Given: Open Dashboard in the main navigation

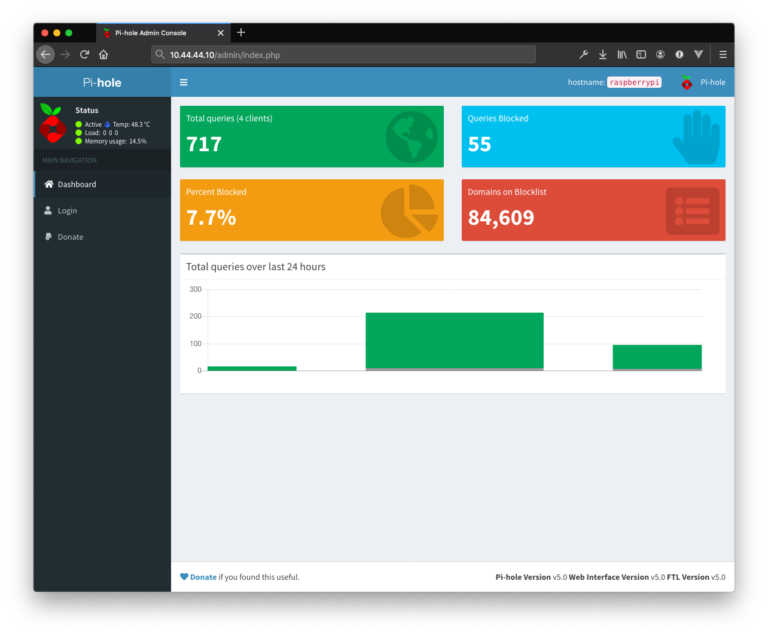Looking at the screenshot, I should pyautogui.click(x=76, y=184).
